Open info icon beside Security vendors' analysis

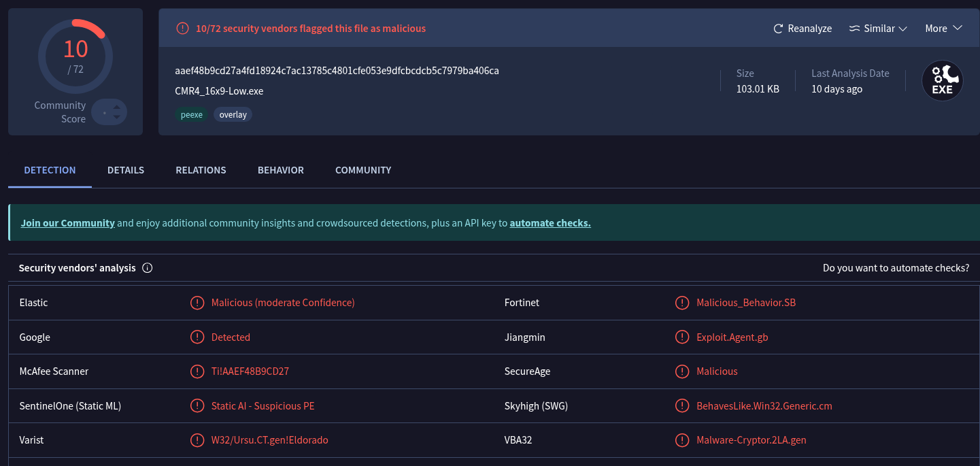coord(147,268)
